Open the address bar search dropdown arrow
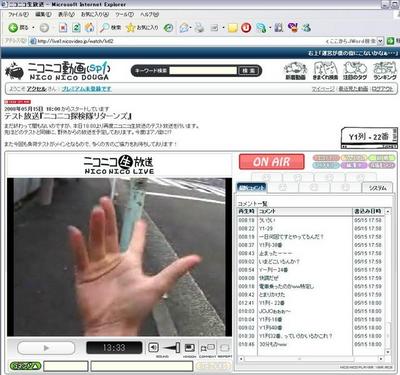Viewport: 400px width, 375px height. 380,41
